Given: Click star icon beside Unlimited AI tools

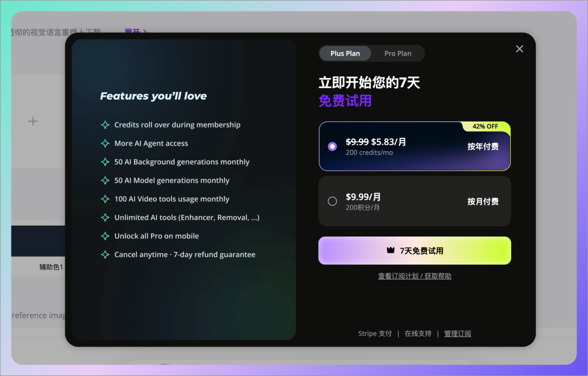Looking at the screenshot, I should [x=105, y=217].
